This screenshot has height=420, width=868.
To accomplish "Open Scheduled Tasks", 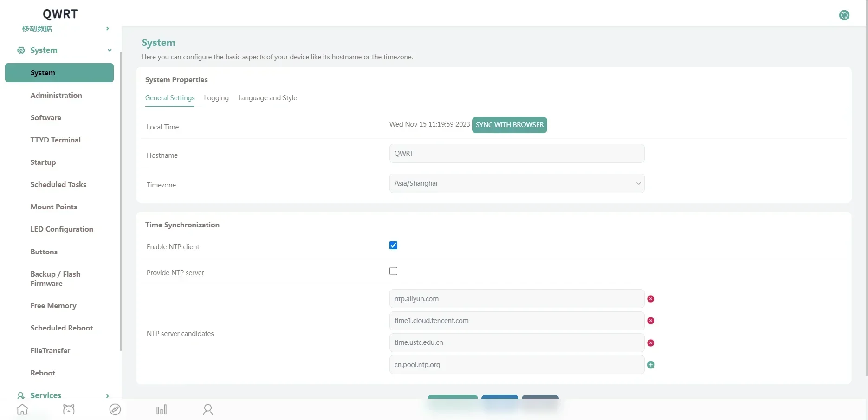I will (58, 185).
